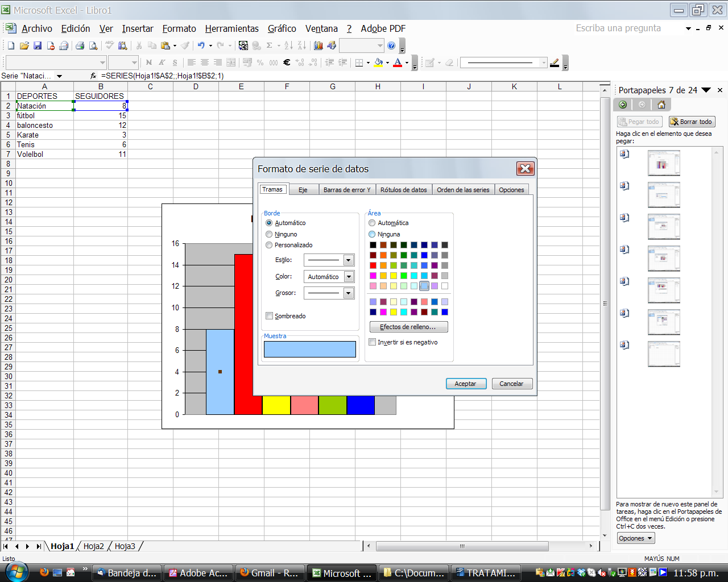Select Borde Automático radio button

click(x=269, y=223)
